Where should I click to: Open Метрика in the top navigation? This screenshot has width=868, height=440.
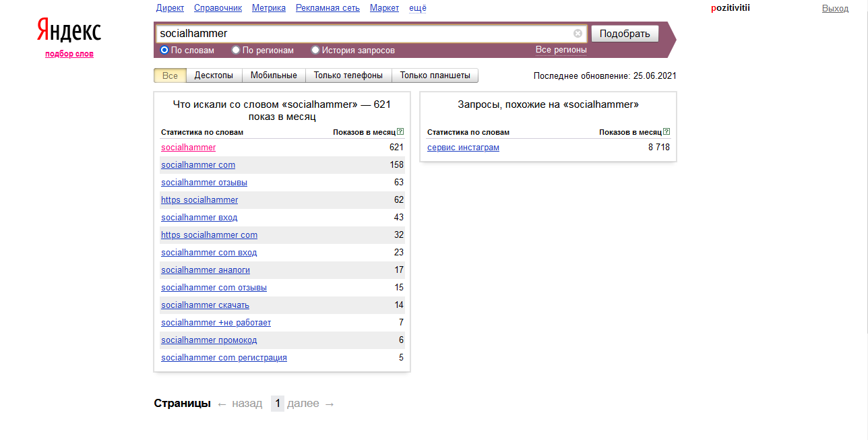click(x=269, y=8)
